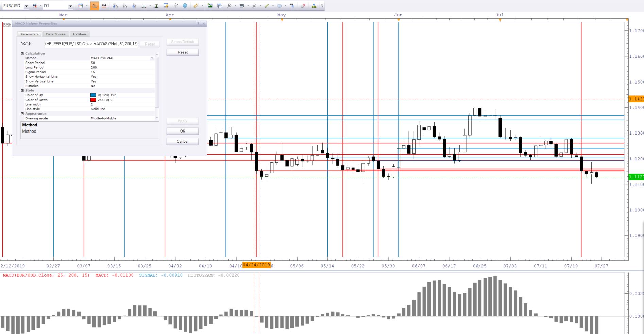Collapse the Calculation section
Viewport: 644px width, 334px height.
pyautogui.click(x=22, y=53)
